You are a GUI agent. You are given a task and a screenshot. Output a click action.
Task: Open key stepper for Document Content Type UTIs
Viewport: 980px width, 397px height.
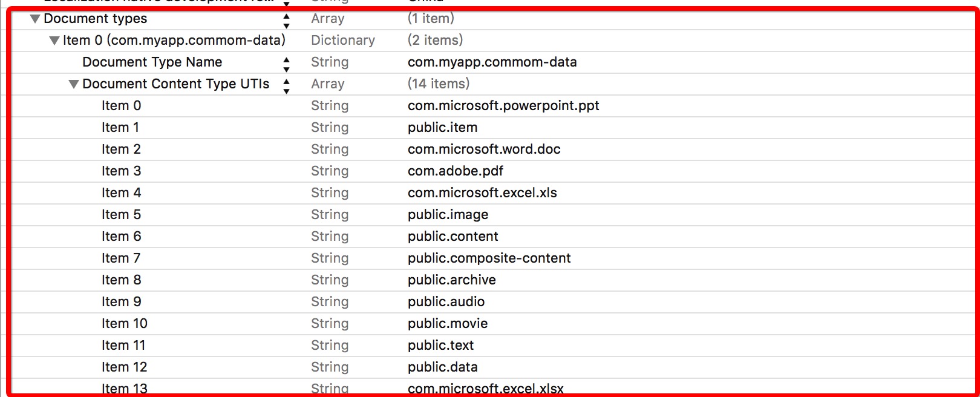(287, 86)
